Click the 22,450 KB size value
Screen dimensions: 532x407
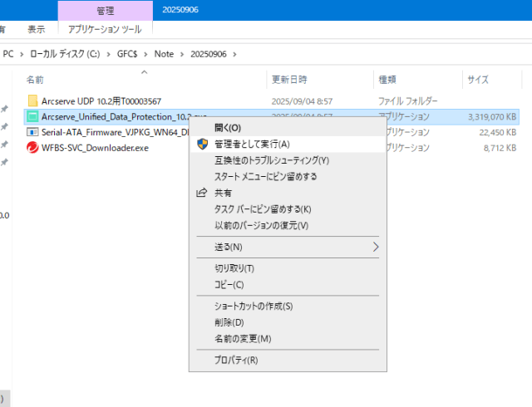pos(498,132)
